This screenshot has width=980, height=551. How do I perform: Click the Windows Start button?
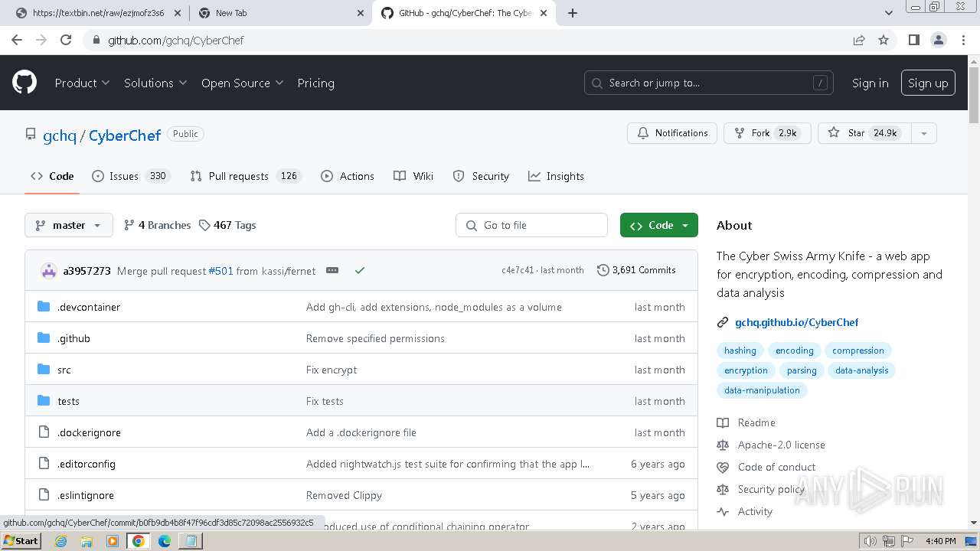click(x=21, y=541)
